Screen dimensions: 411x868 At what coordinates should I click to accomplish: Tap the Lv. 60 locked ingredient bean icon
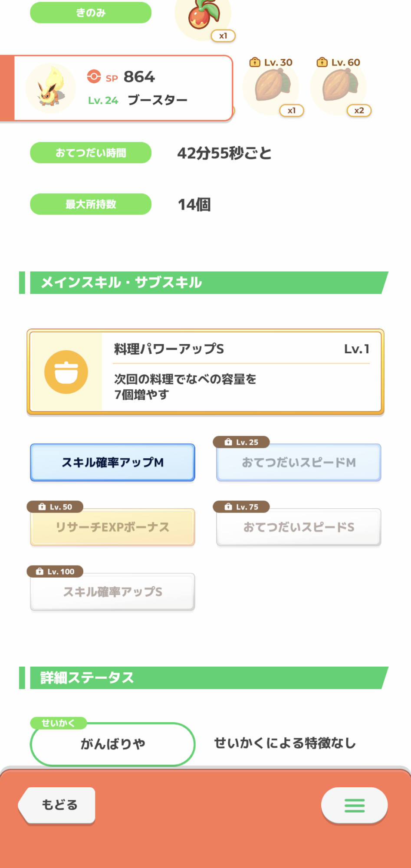(x=339, y=87)
